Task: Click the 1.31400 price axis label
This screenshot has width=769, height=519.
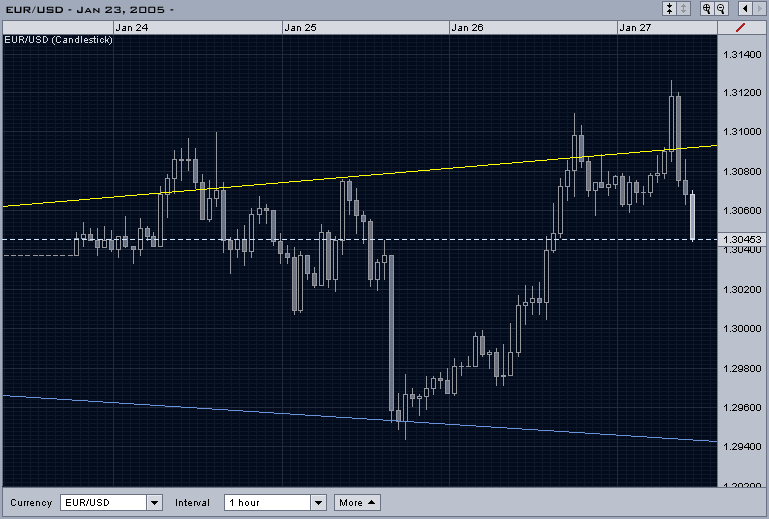Action: [x=742, y=54]
